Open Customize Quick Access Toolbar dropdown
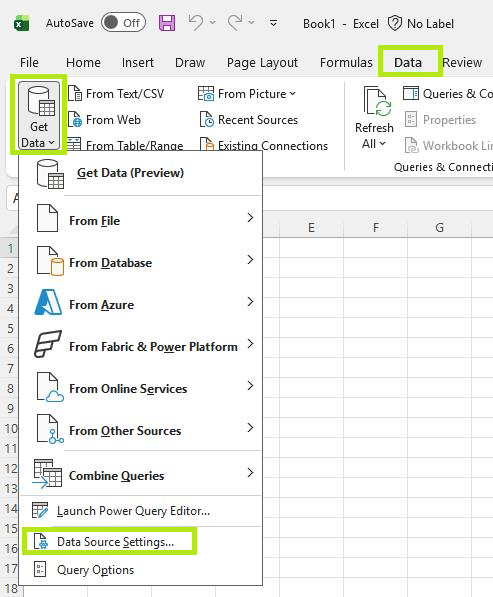This screenshot has width=493, height=597. pos(273,23)
